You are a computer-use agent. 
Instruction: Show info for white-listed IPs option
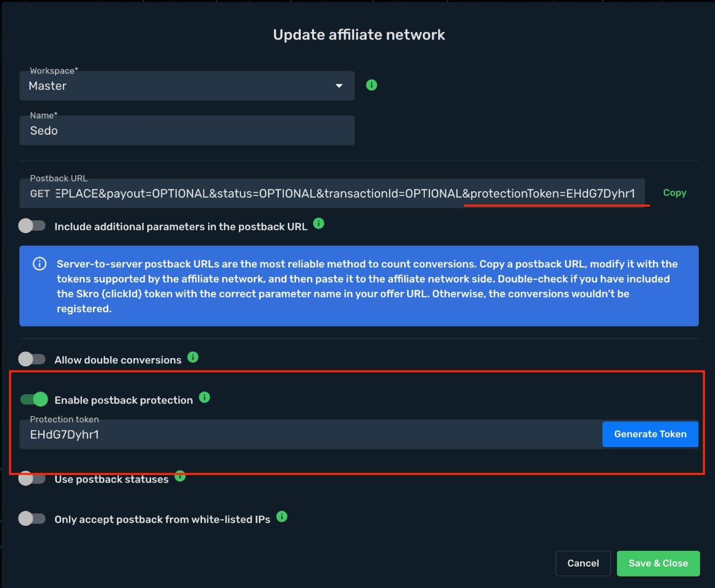tap(282, 516)
